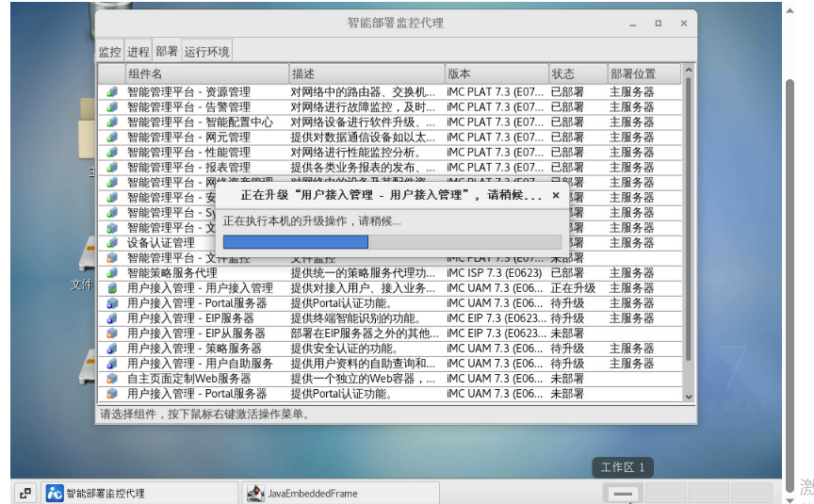Image resolution: width=814 pixels, height=504 pixels.
Task: Click the 部署位置 column header
Action: coord(644,73)
